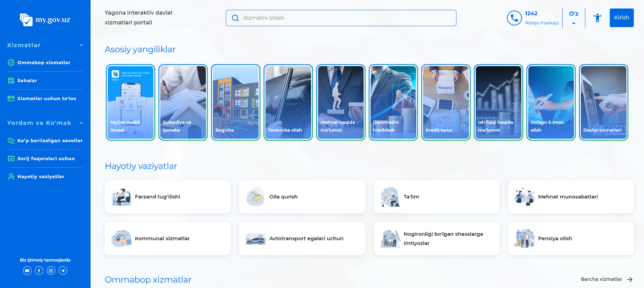Open the Tonirovka olish news thumbnail
Screen dimensions: 644x288
pos(288,102)
